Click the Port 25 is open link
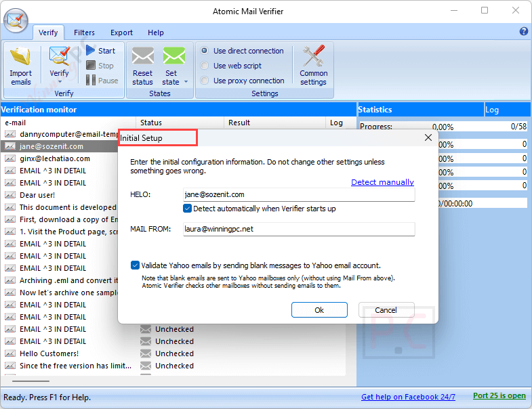532x409 pixels. 499,395
